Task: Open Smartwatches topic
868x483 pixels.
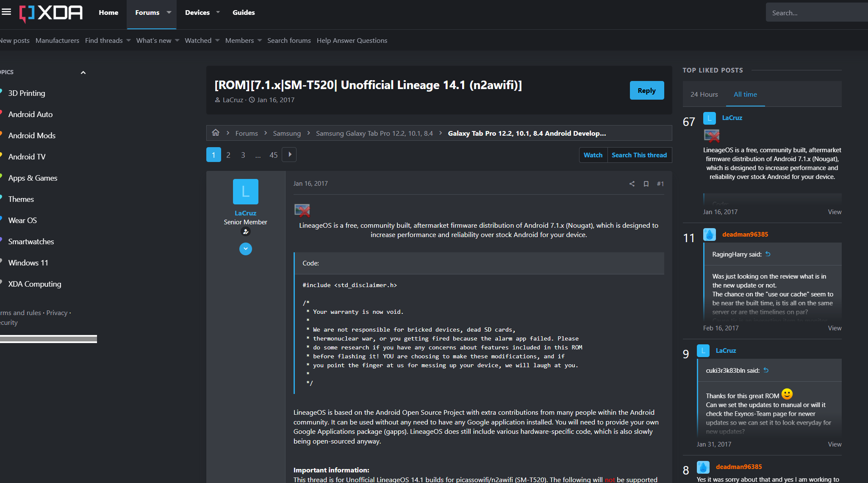Action: (31, 242)
